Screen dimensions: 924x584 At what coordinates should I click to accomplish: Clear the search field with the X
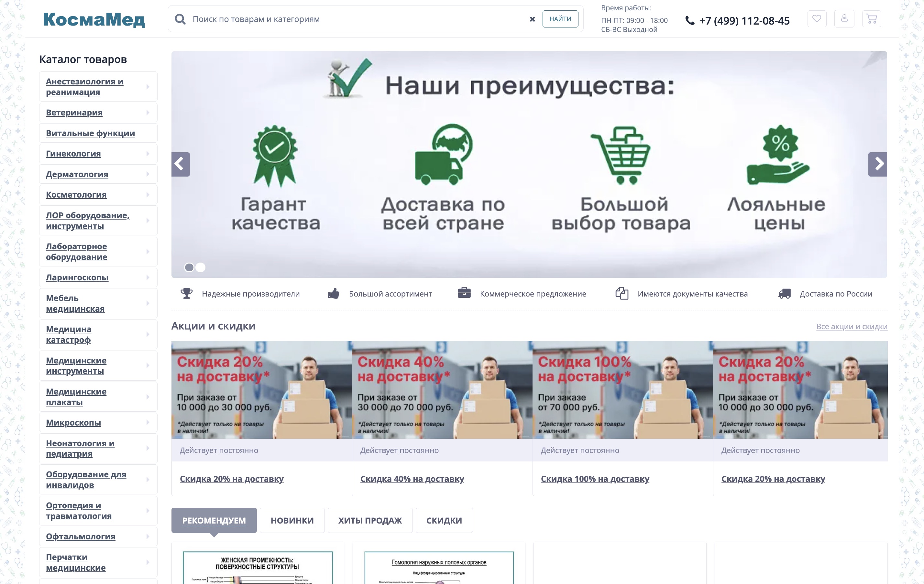(x=532, y=19)
